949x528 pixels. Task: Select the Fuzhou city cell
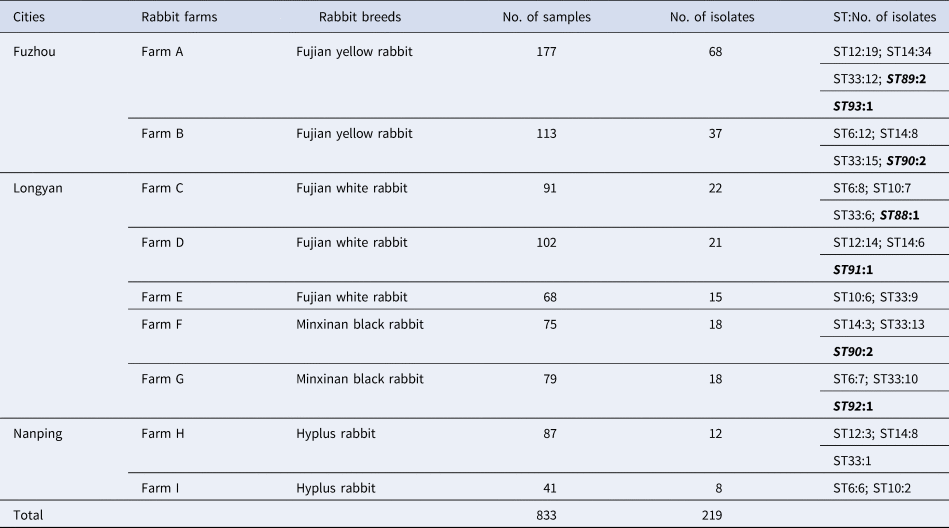[34, 50]
